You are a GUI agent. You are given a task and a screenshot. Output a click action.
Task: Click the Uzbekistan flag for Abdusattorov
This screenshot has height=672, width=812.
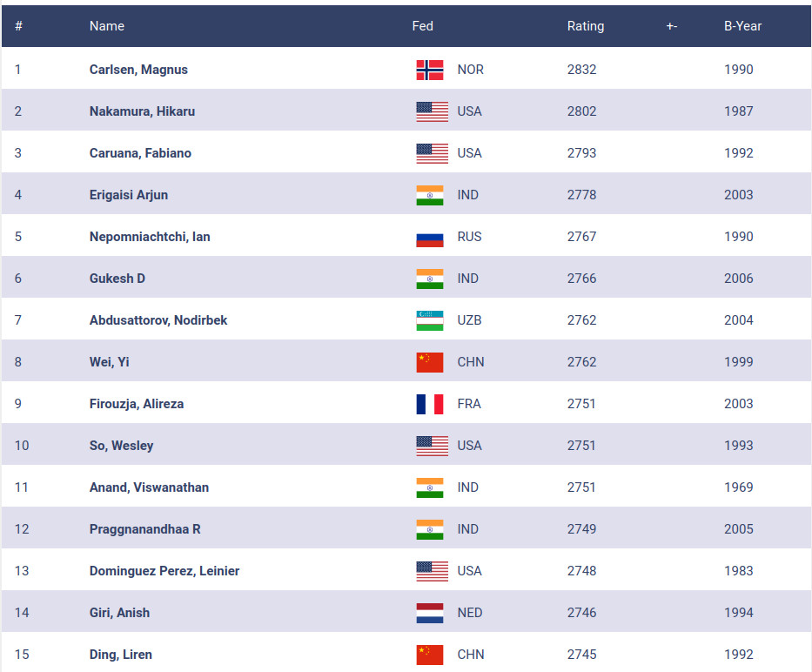[x=430, y=320]
